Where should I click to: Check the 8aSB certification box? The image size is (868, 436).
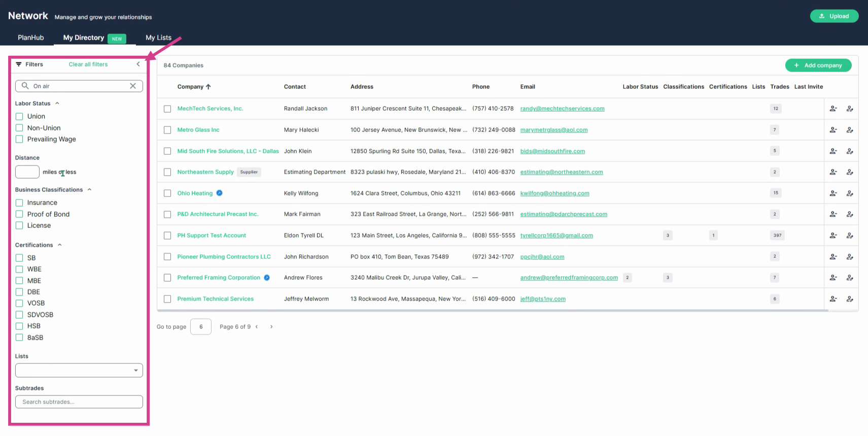click(x=19, y=338)
